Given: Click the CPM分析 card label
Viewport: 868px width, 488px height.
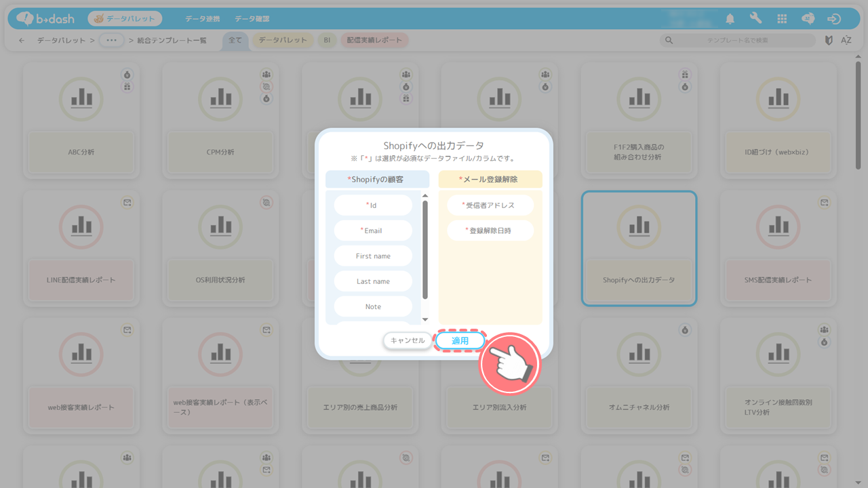Looking at the screenshot, I should point(220,152).
